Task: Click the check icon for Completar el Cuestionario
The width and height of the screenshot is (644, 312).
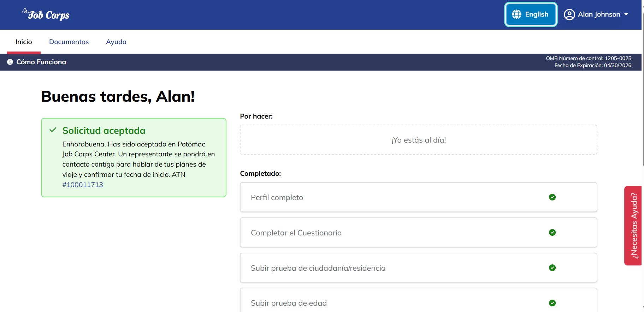Action: pyautogui.click(x=553, y=233)
